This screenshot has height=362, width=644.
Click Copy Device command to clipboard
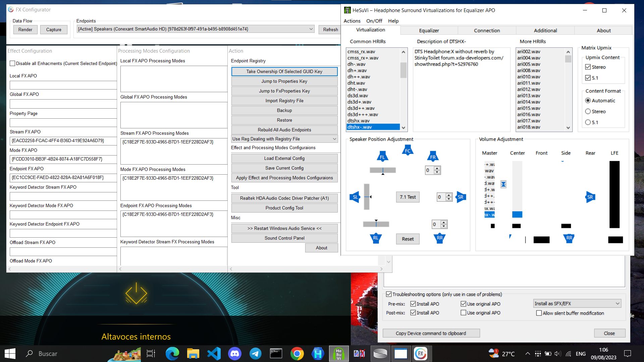pyautogui.click(x=431, y=333)
